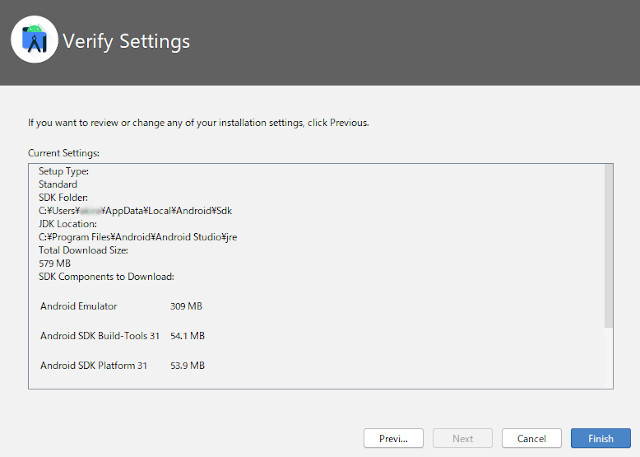Select the Android SDK Build-Tools 31 row
640x457 pixels.
pyautogui.click(x=122, y=336)
